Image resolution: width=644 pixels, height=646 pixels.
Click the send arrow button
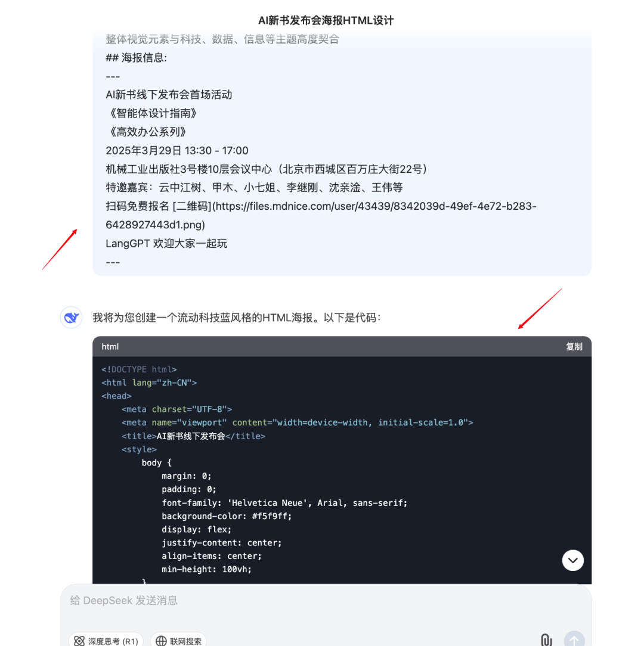[574, 639]
